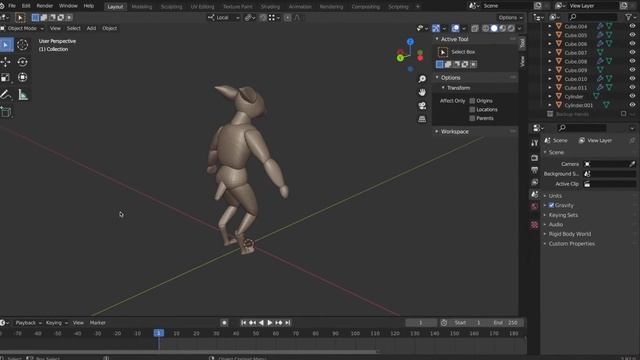Click the timeline horizontal scrollbar
Image resolution: width=640 pixels, height=360 pixels.
point(189,351)
